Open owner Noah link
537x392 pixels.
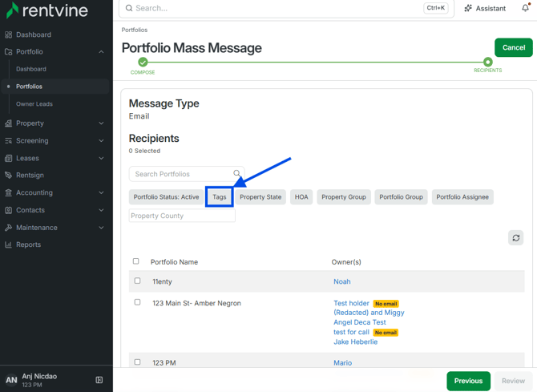pos(342,281)
